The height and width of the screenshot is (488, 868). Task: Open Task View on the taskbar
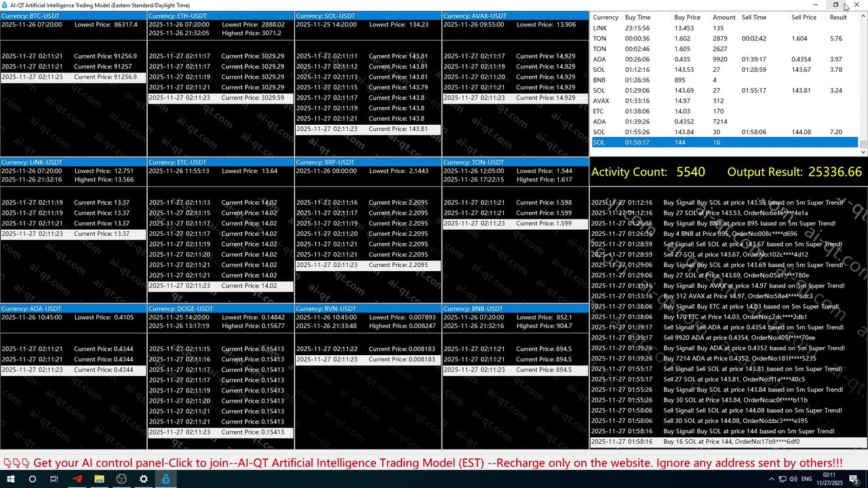[x=54, y=479]
